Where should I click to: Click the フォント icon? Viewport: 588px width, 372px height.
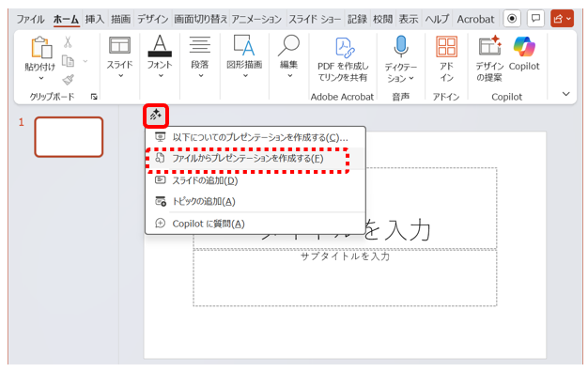click(x=160, y=45)
